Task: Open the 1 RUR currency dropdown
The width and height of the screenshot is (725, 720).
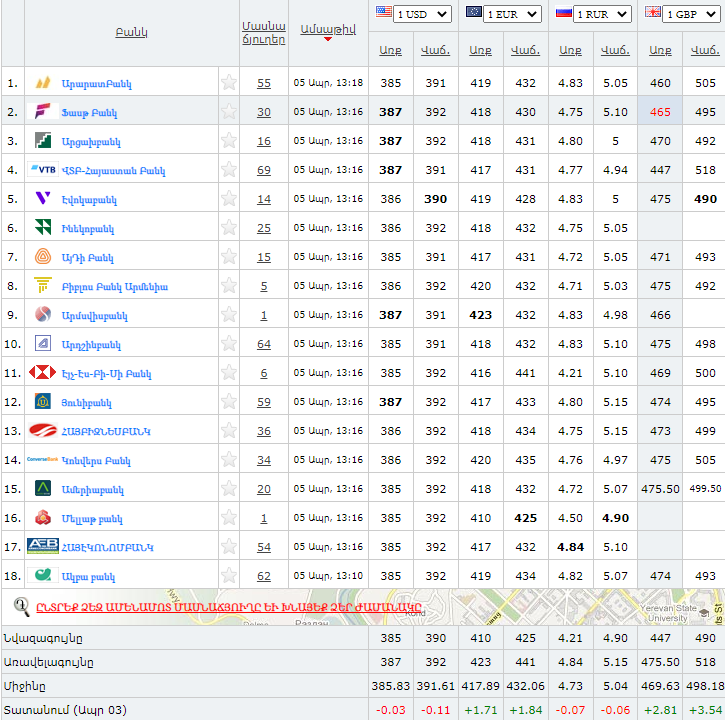Action: (602, 14)
